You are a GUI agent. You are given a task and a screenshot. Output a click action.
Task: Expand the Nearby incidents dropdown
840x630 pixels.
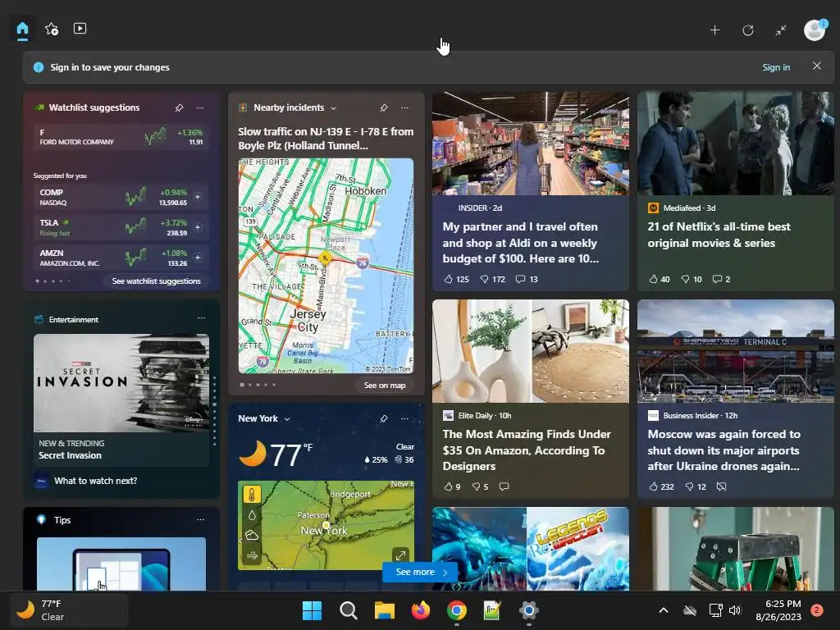pyautogui.click(x=333, y=107)
